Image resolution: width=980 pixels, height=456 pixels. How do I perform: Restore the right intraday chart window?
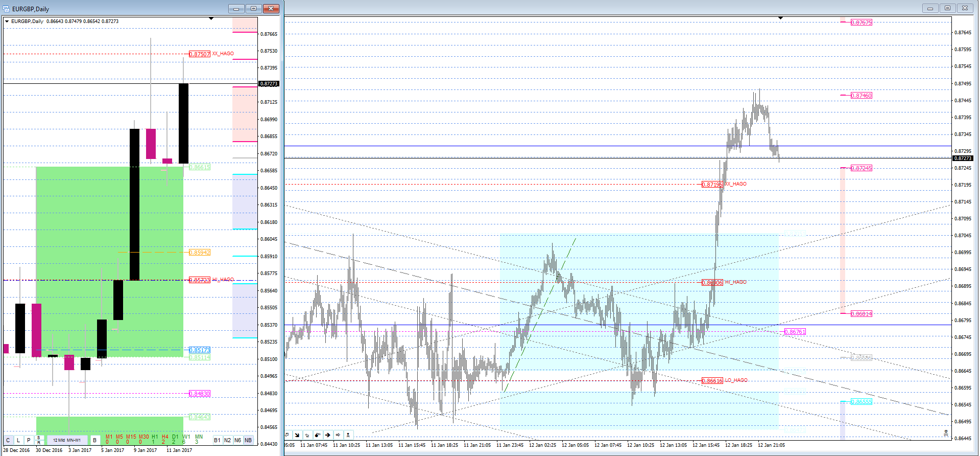click(x=947, y=8)
